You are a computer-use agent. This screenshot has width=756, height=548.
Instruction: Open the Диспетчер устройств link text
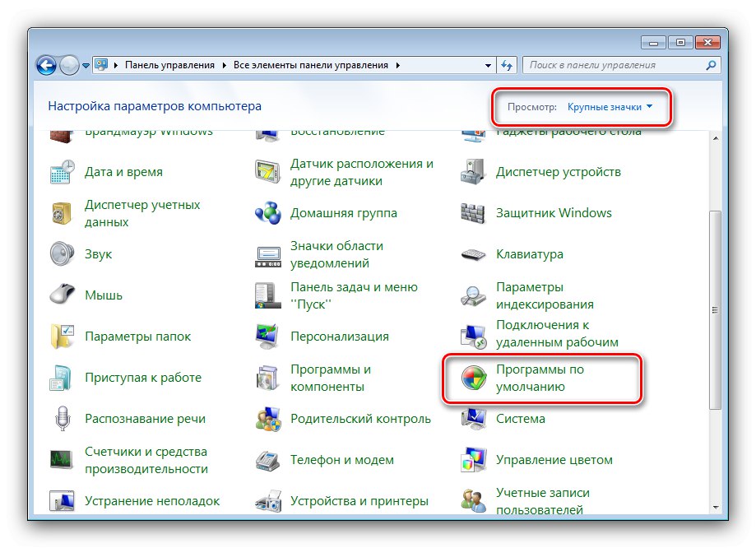coord(559,172)
